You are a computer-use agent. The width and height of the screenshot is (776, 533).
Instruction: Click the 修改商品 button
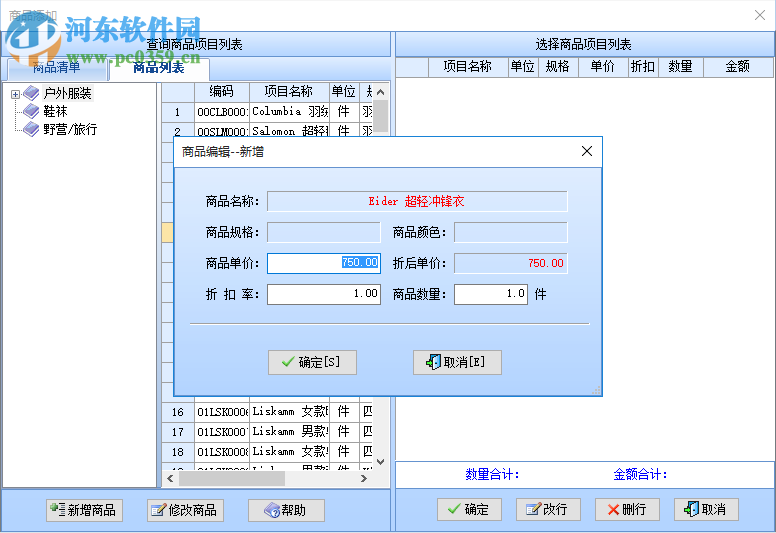186,510
